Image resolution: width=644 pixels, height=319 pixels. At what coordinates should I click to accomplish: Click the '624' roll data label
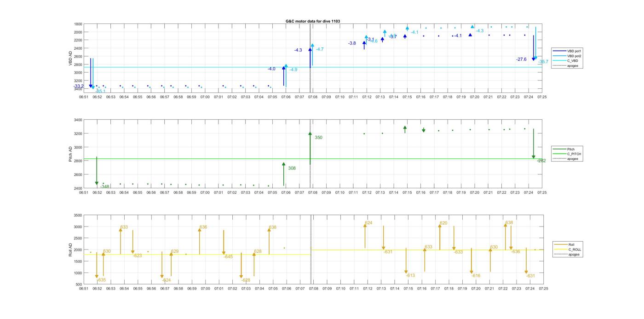tap(368, 223)
